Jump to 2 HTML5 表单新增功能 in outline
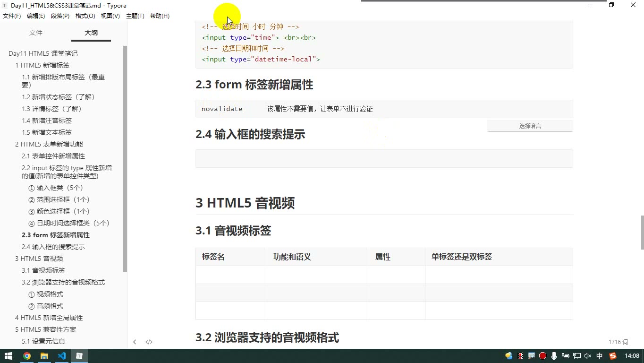644x363 pixels. [49, 144]
